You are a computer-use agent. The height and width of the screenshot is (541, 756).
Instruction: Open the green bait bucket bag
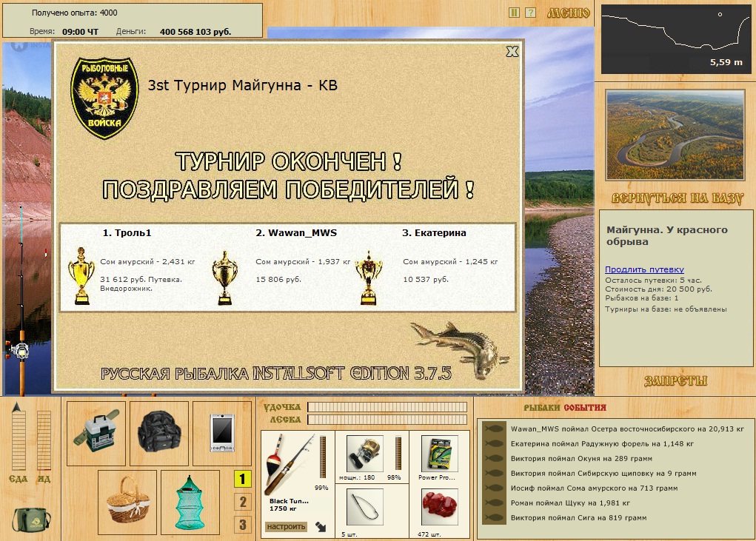(31, 520)
